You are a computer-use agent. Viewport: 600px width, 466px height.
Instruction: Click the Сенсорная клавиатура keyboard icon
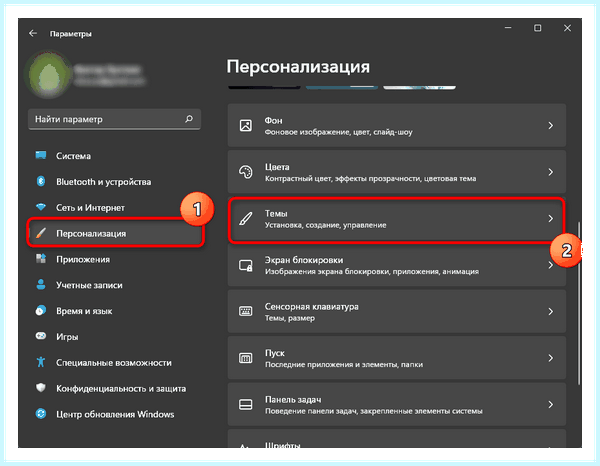pyautogui.click(x=246, y=311)
